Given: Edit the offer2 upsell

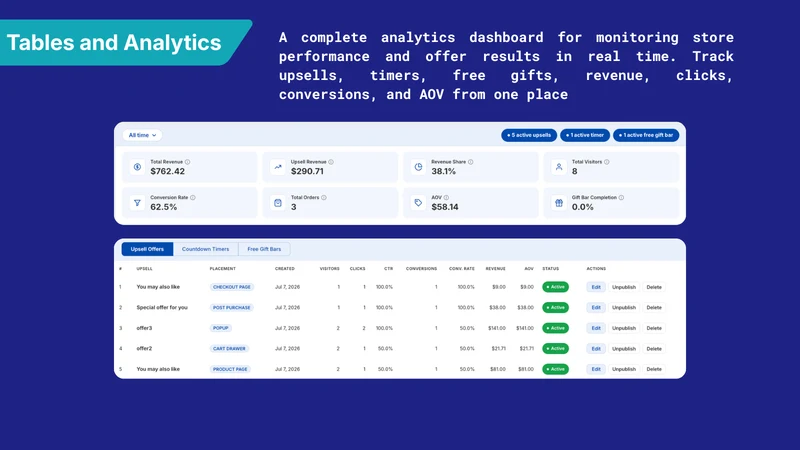Looking at the screenshot, I should 596,348.
